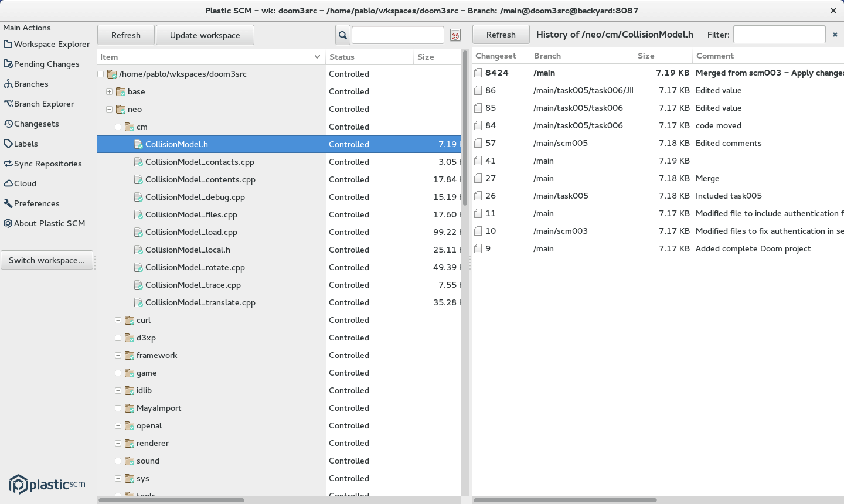Open Cloud view
844x504 pixels.
pyautogui.click(x=20, y=183)
